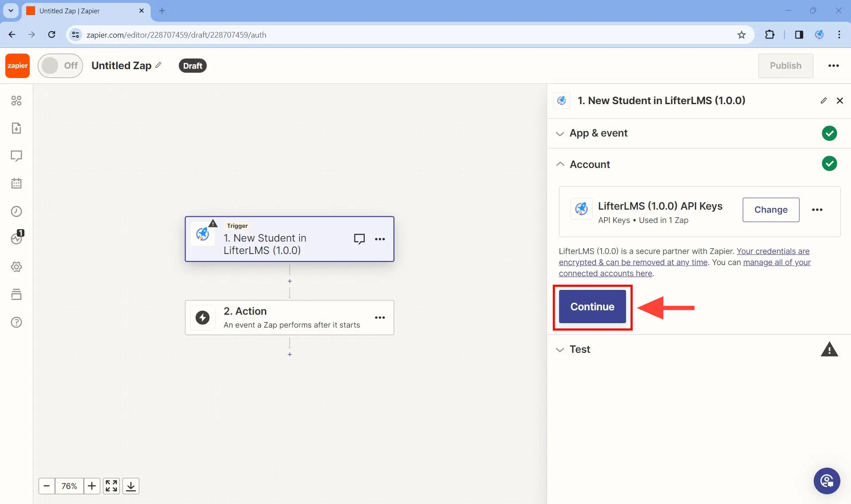
Task: Edit the Untitled Zap name pencil icon
Action: (158, 65)
